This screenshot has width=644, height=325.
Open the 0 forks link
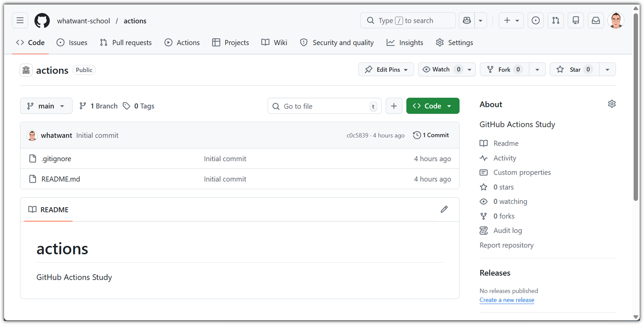(x=497, y=216)
